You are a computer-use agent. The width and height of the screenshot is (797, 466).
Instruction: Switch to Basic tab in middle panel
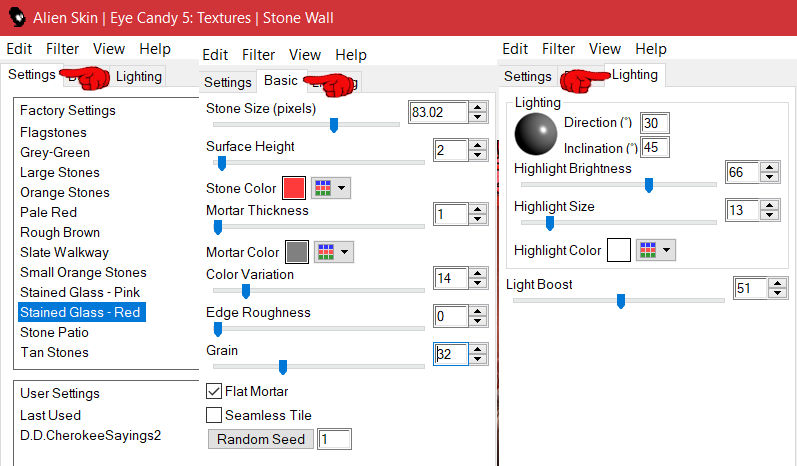click(281, 81)
